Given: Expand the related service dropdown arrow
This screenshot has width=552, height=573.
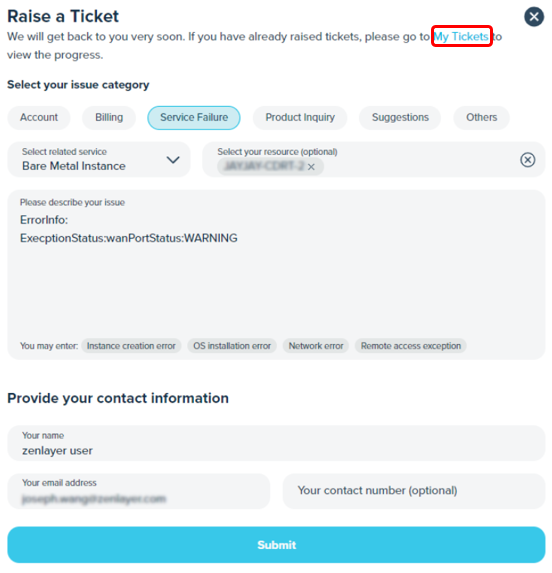Looking at the screenshot, I should 173,160.
